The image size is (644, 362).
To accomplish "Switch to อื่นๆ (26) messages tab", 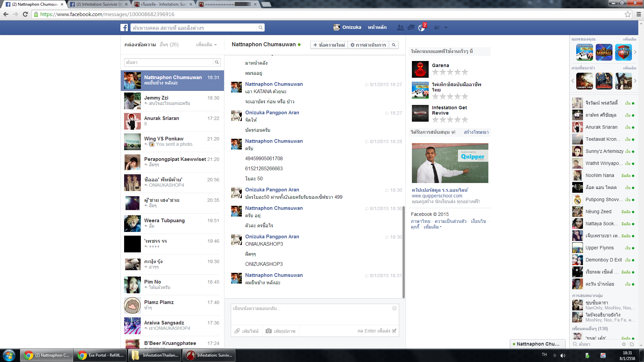I will tap(169, 45).
